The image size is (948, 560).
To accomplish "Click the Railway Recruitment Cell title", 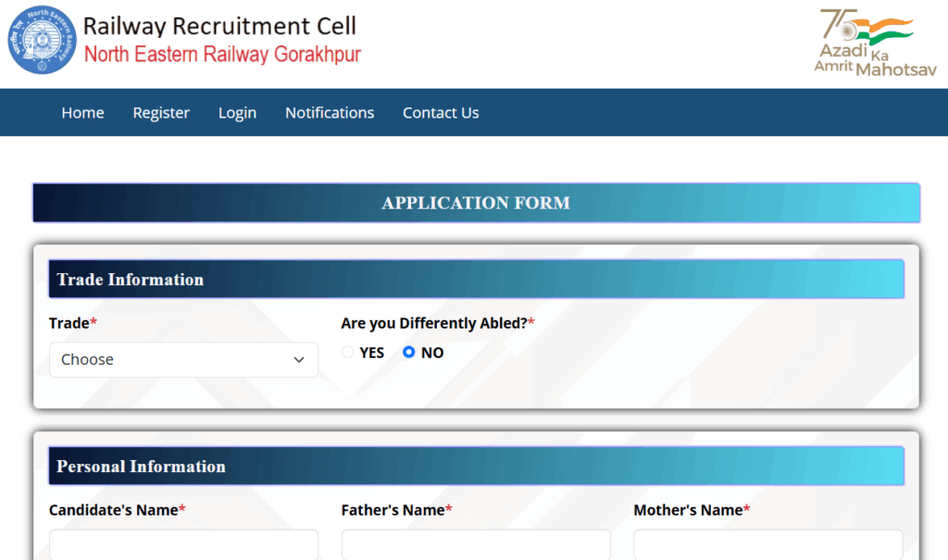I will (x=219, y=26).
